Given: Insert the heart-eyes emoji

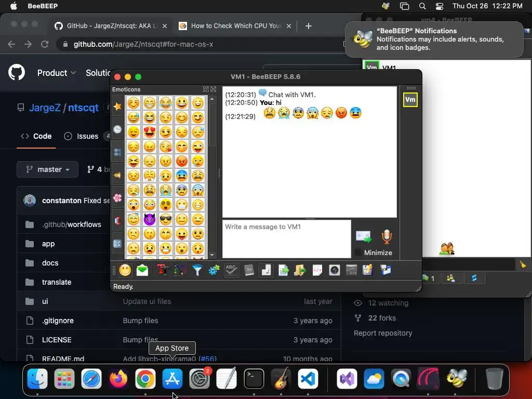Looking at the screenshot, I should point(149,131).
